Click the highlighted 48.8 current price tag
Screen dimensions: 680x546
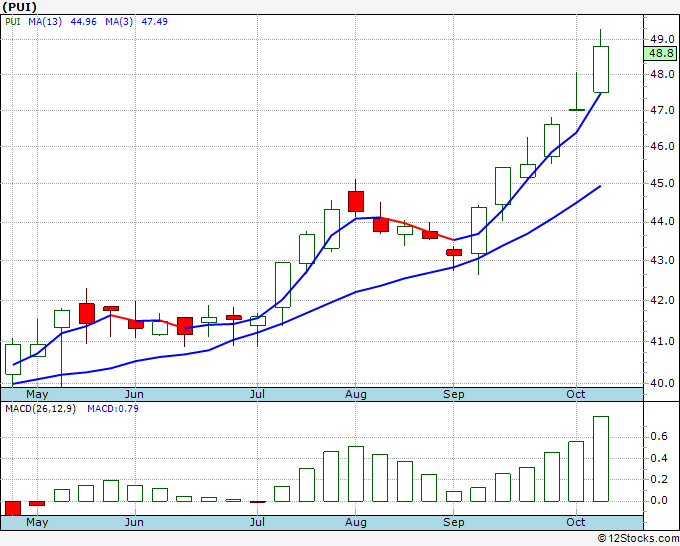(661, 54)
